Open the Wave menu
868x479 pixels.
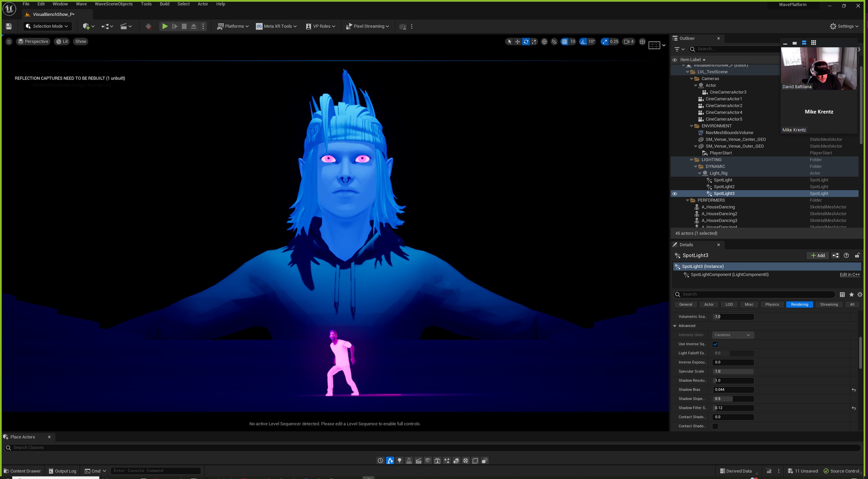(81, 4)
